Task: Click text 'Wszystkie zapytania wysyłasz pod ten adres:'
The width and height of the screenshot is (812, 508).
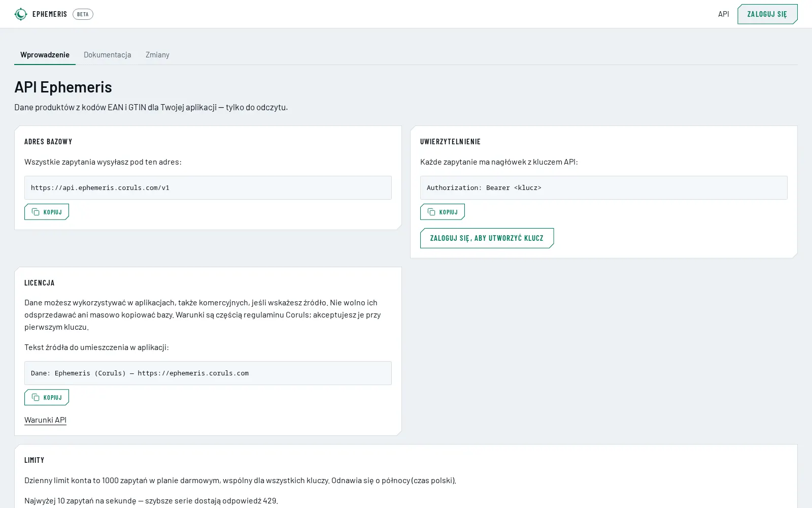Action: point(103,162)
